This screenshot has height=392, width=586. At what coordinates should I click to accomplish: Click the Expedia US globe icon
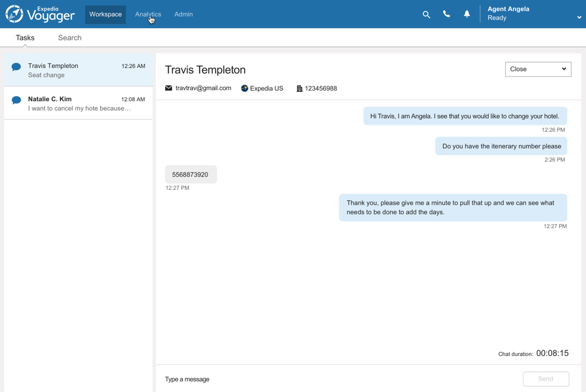point(244,88)
